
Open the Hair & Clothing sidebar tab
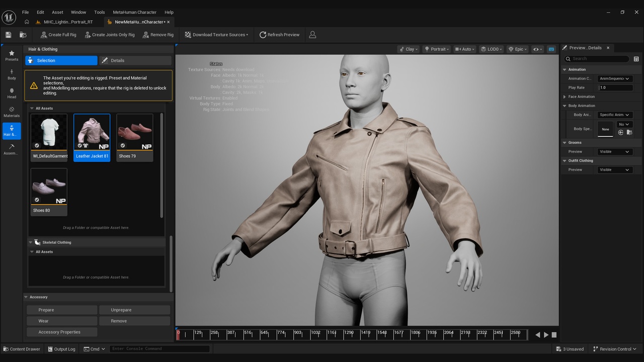(x=12, y=131)
